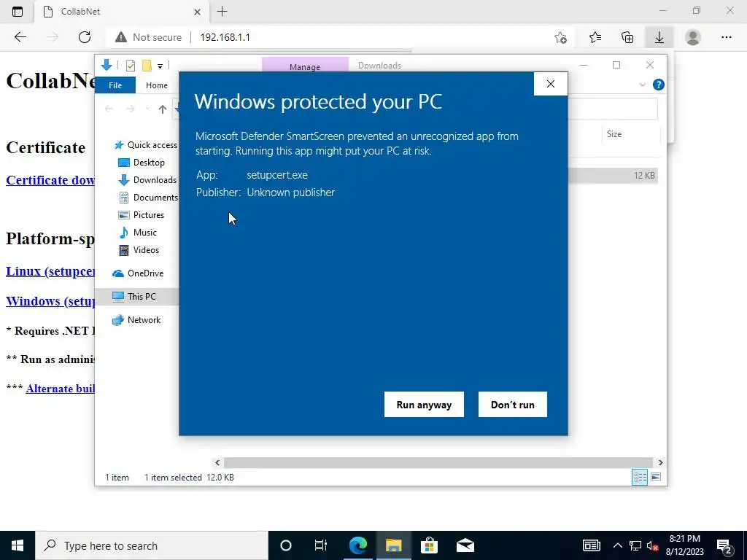747x560 pixels.
Task: Click the horizontal scrollbar left arrow
Action: pos(217,462)
